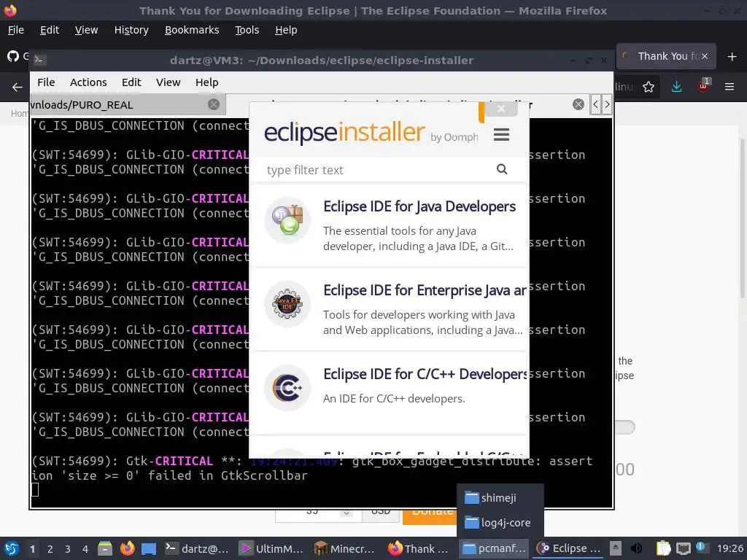
Task: Click the removable media eject tray icon
Action: click(x=616, y=548)
